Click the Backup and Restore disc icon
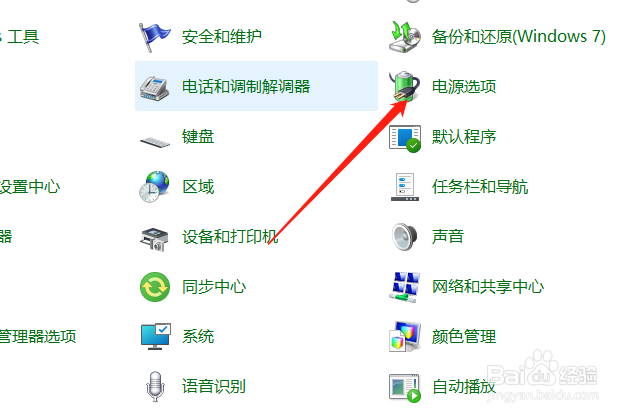635x418 pixels. [405, 37]
